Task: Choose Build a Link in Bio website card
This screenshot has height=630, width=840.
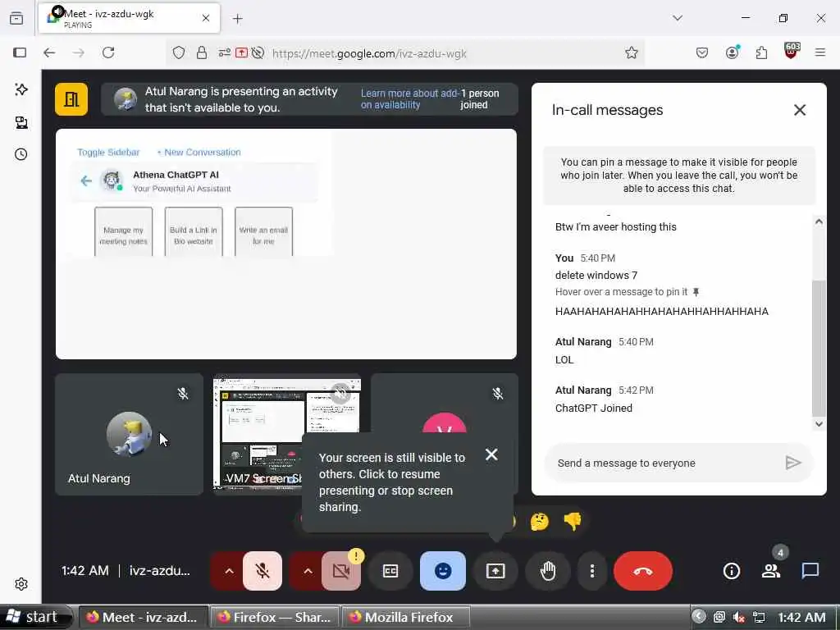Action: [x=194, y=231]
